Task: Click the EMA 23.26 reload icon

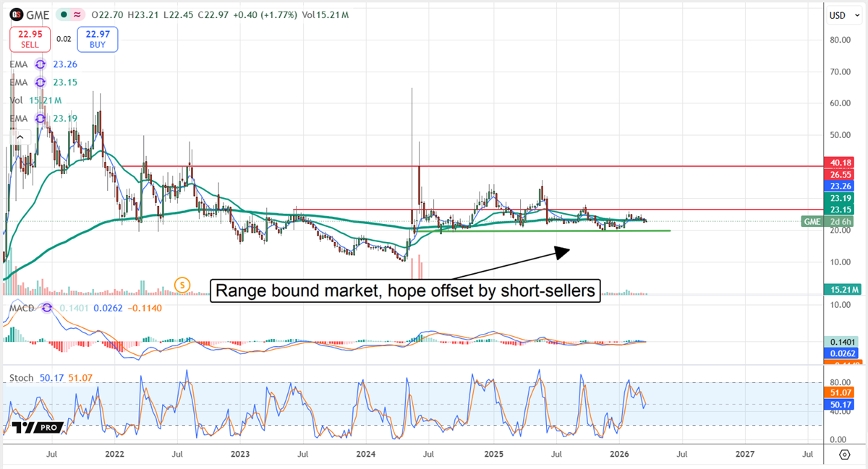Action: pos(41,64)
